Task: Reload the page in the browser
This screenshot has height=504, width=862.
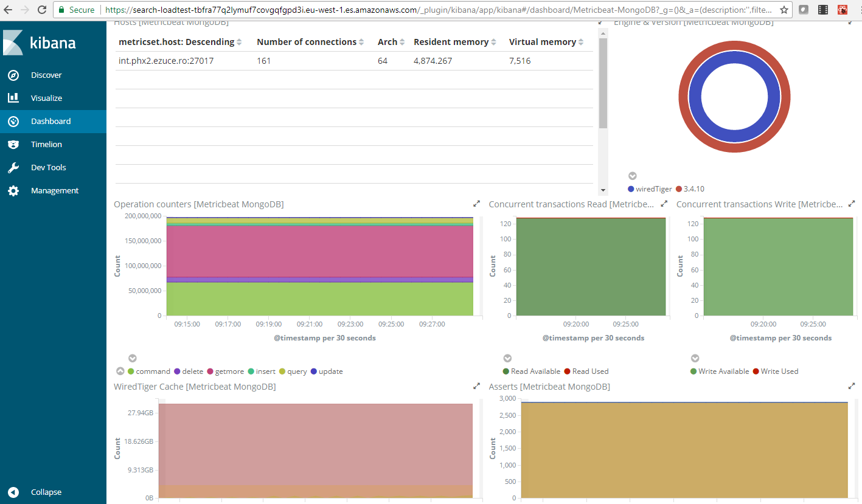Action: 42,10
